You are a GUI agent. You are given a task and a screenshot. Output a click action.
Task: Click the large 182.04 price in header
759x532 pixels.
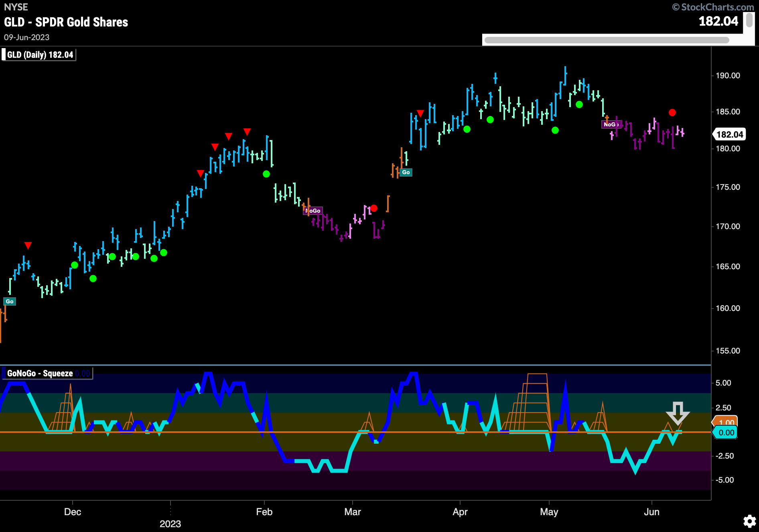(x=718, y=21)
